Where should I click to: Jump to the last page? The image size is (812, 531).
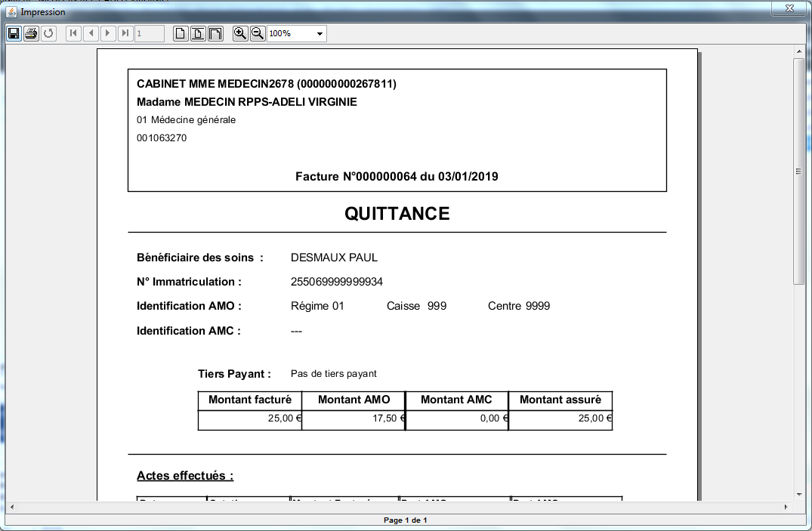tap(125, 33)
